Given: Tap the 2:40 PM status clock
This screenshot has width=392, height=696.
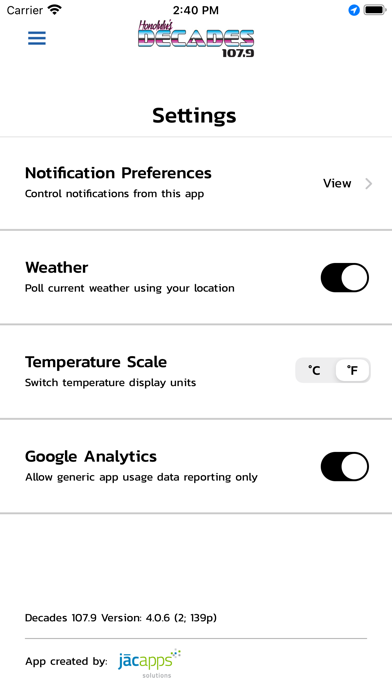Looking at the screenshot, I should tap(196, 10).
